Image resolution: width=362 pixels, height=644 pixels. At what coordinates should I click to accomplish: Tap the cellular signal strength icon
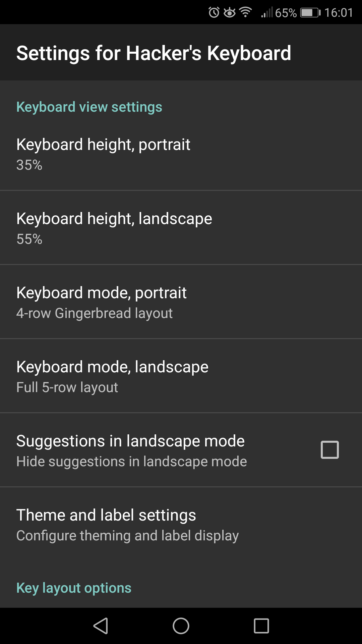tap(267, 13)
